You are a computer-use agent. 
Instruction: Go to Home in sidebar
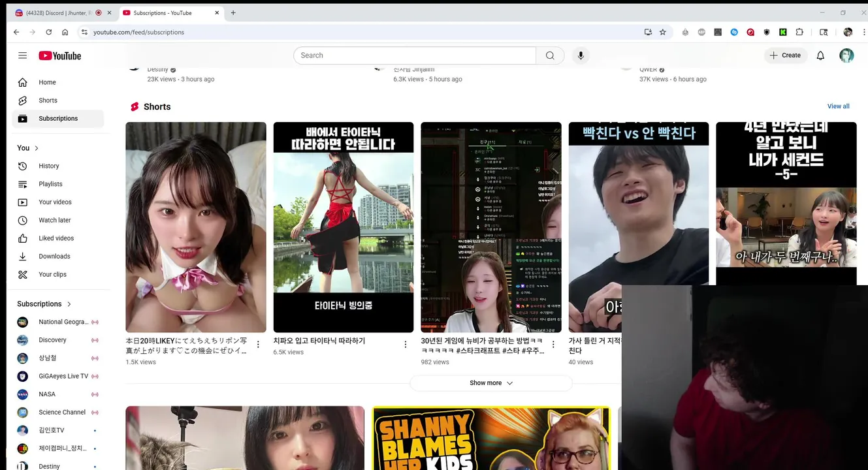coord(57,82)
